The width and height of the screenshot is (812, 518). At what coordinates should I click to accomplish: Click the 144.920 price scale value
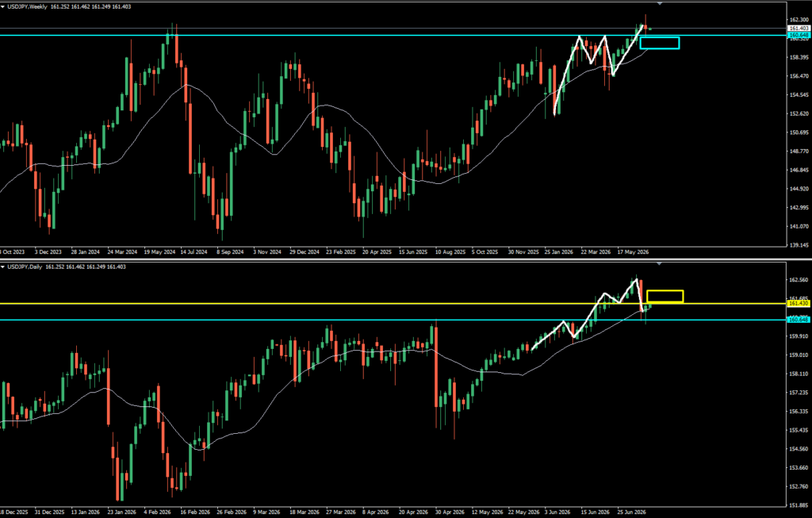pos(799,189)
